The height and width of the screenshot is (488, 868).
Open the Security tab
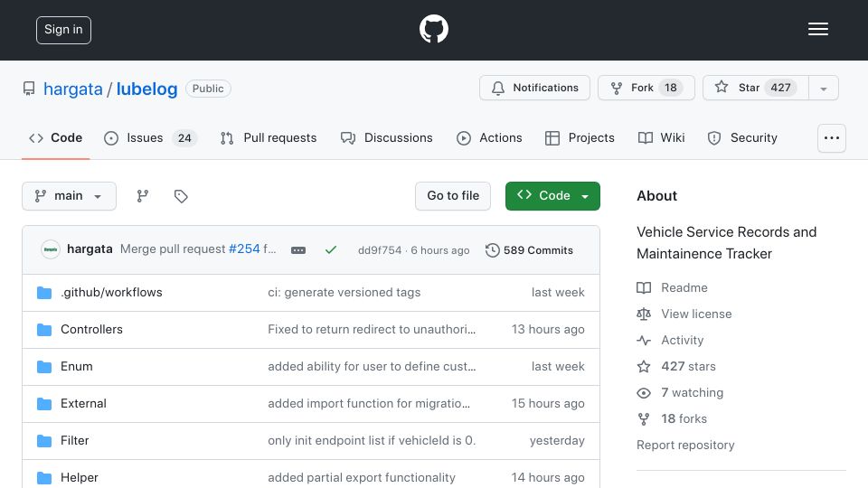(x=742, y=137)
